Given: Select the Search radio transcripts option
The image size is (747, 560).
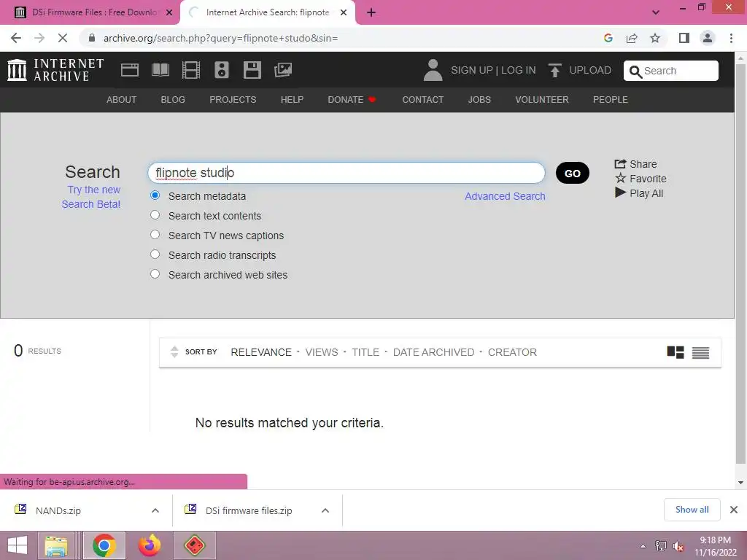Looking at the screenshot, I should (155, 254).
